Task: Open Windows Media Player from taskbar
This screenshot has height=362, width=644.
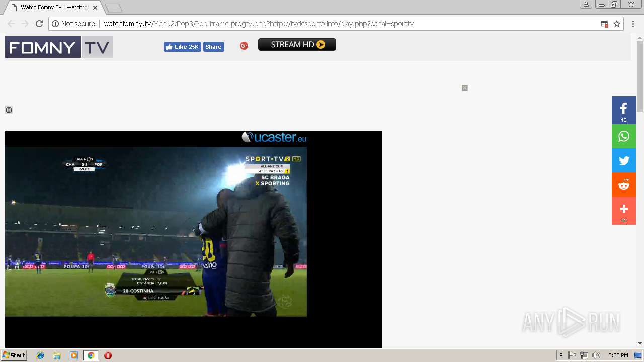Action: click(74, 355)
